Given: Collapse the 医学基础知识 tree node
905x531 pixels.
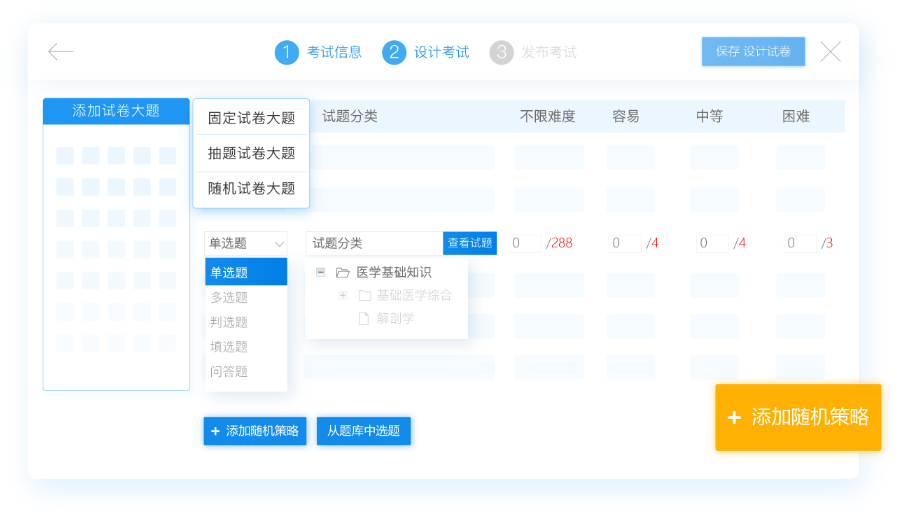Looking at the screenshot, I should click(320, 272).
